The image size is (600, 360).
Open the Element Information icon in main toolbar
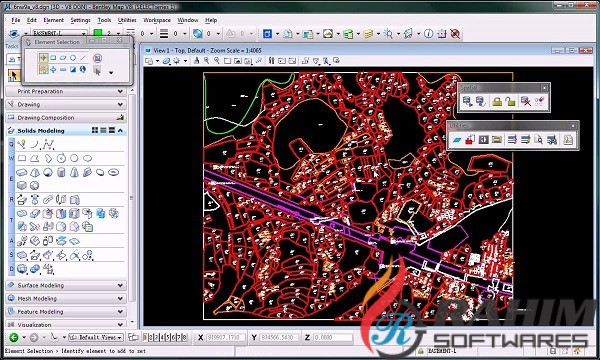point(429,34)
